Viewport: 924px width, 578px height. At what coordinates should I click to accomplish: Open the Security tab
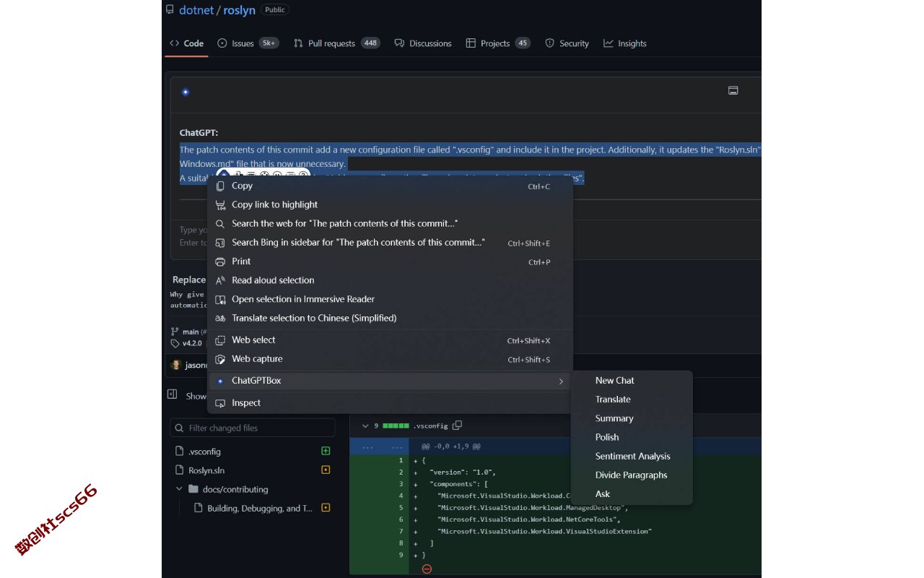(567, 43)
